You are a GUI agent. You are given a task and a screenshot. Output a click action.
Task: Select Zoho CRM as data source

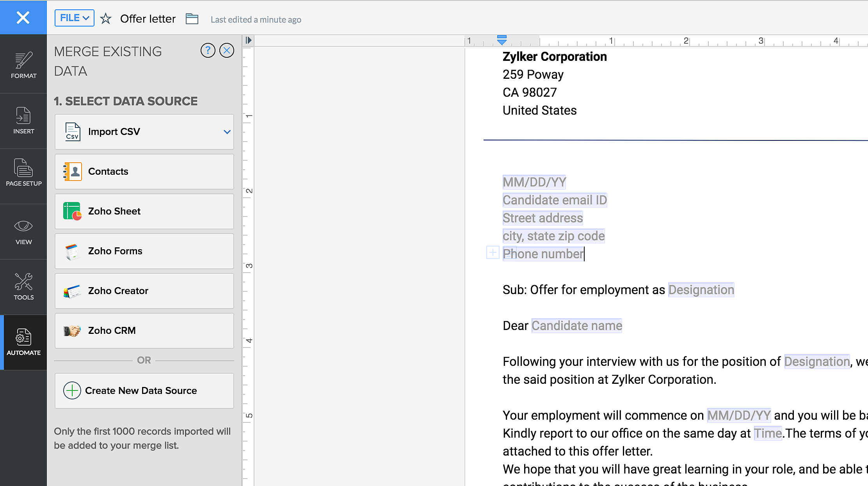[144, 330]
